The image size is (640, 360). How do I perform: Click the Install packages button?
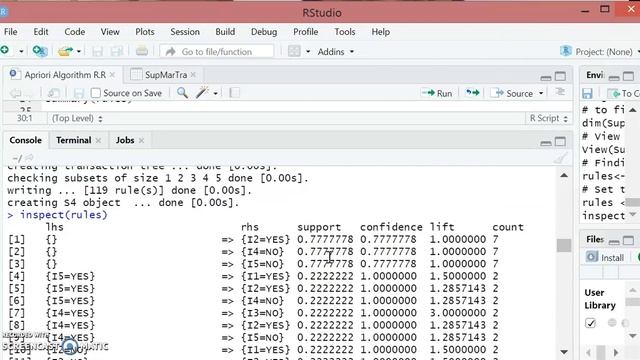pyautogui.click(x=606, y=258)
